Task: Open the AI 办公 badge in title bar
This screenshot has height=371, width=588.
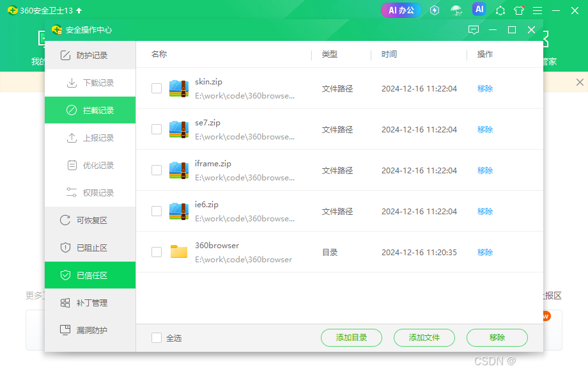Action: pyautogui.click(x=401, y=10)
